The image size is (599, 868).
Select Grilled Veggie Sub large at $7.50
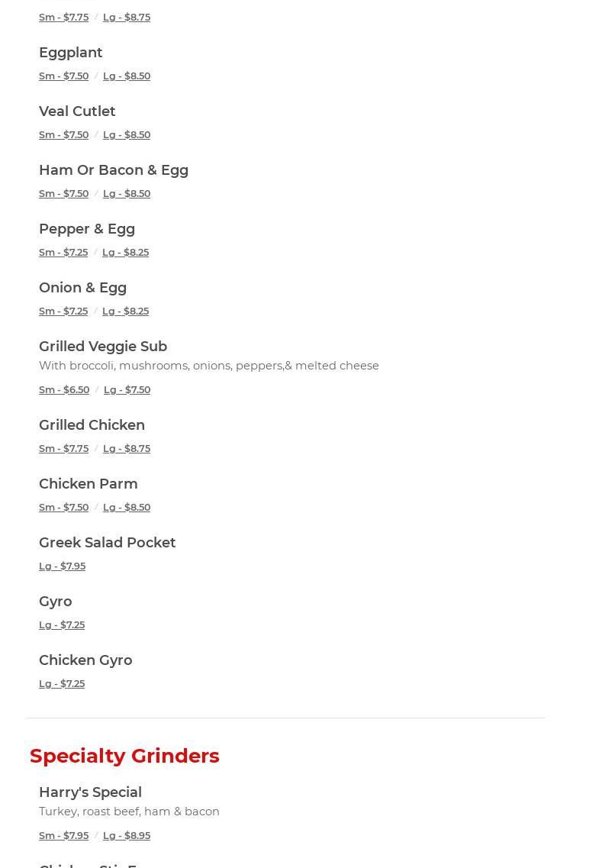127,389
